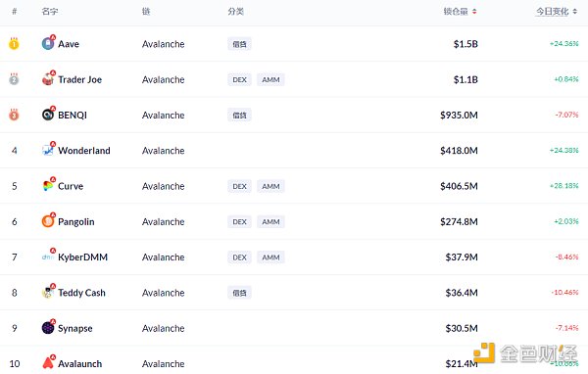The width and height of the screenshot is (588, 374).
Task: Click the Pangolin orange logo icon
Action: point(48,221)
